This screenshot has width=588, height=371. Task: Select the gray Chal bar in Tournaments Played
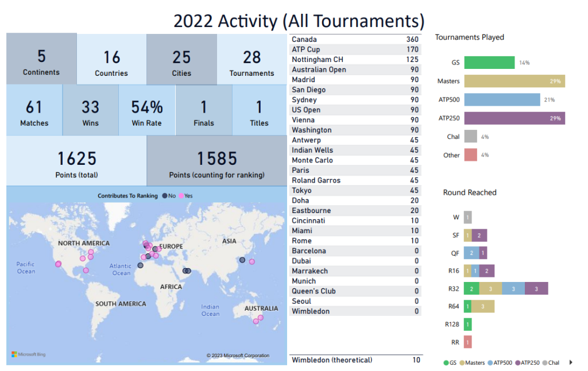click(x=470, y=137)
